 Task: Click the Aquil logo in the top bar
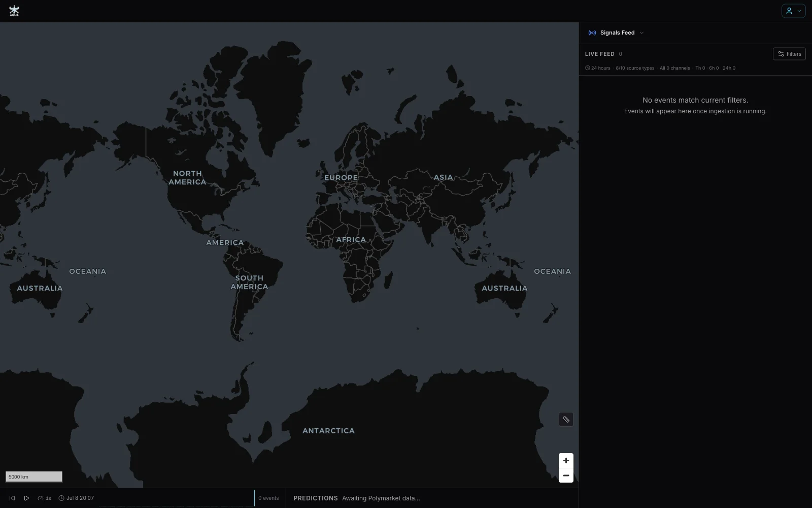point(14,11)
